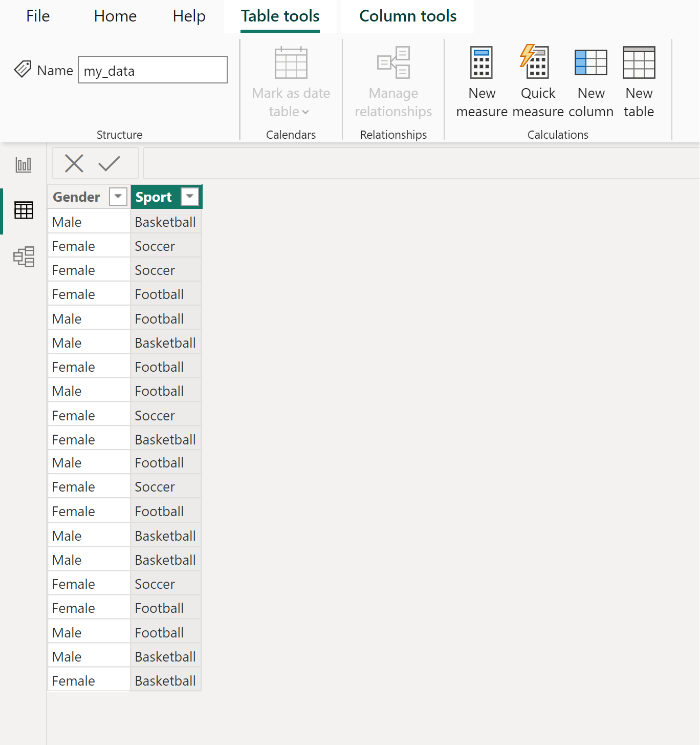Viewport: 700px width, 745px height.
Task: Click inside the table Name field
Action: 152,70
